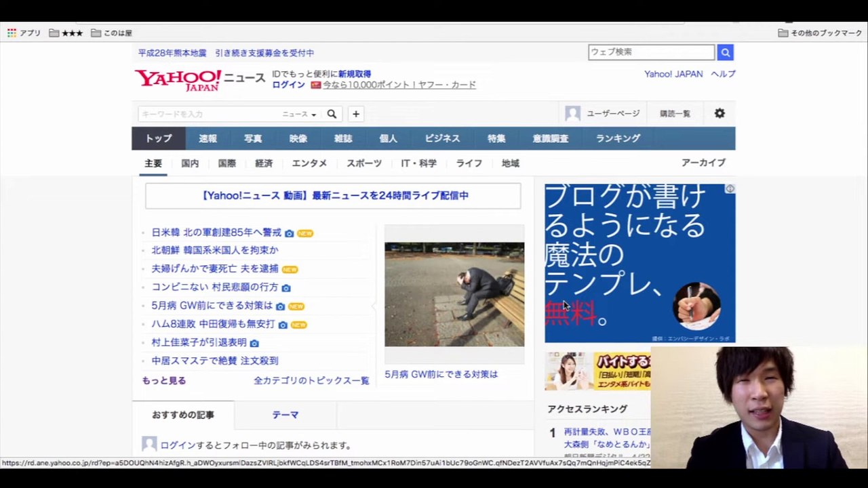Switch to the 地域 category
The width and height of the screenshot is (868, 488).
[x=511, y=163]
